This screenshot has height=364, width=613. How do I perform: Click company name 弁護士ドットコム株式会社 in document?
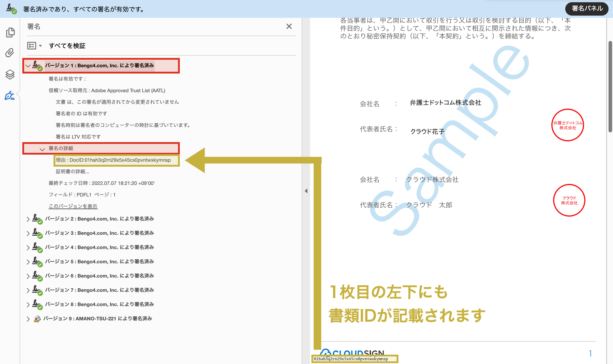coord(445,102)
